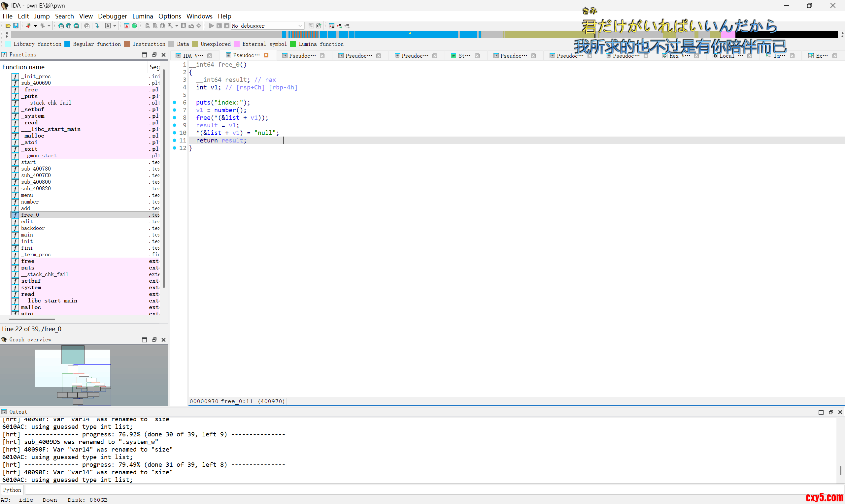This screenshot has height=504, width=845.
Task: Click the Start process play button
Action: pyautogui.click(x=211, y=26)
